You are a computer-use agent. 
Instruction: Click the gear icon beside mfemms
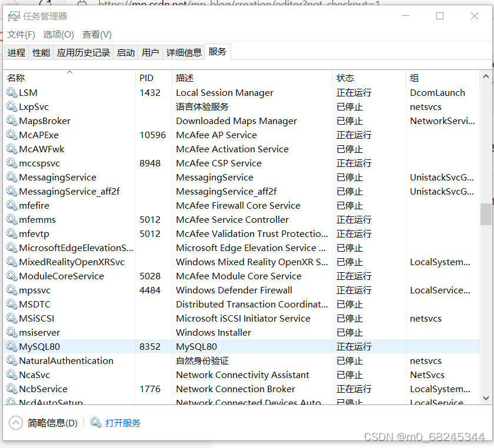pos(12,219)
